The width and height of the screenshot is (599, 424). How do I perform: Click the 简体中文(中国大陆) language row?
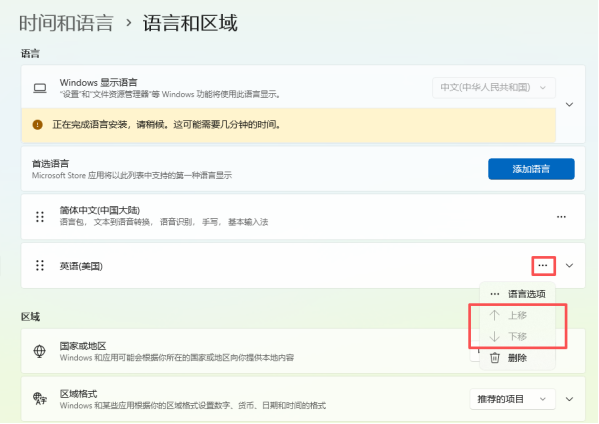(303, 217)
